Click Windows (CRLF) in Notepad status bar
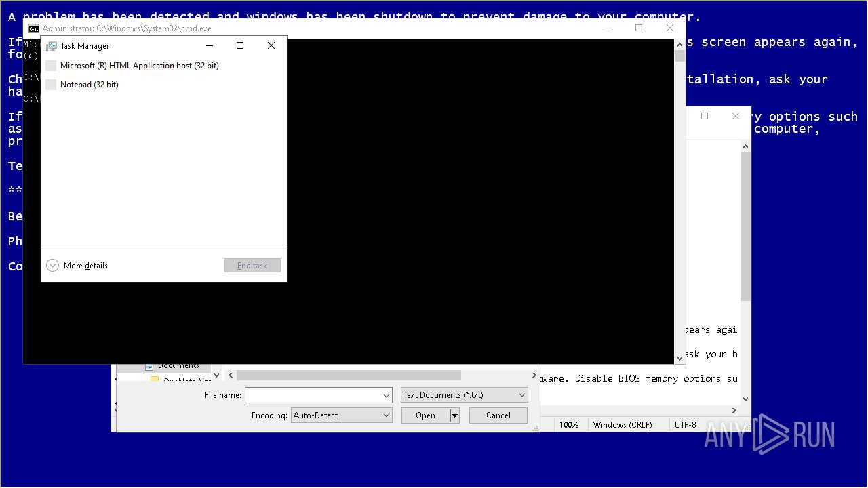 [623, 425]
